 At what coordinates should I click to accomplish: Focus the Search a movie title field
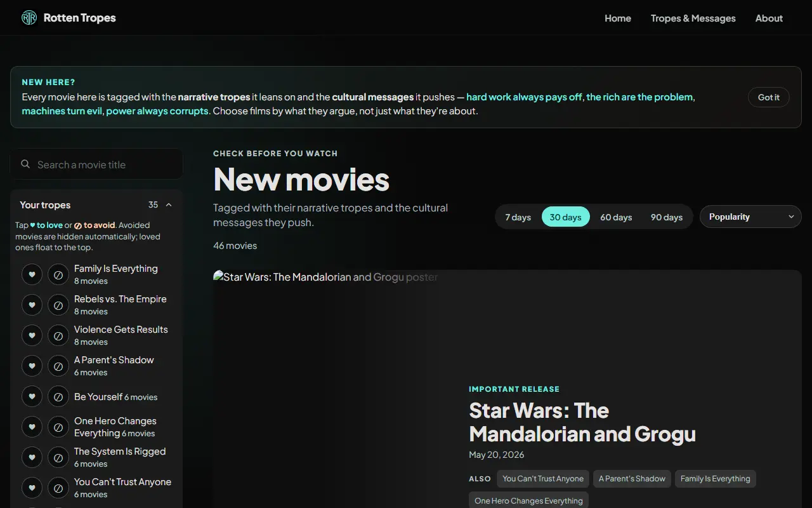(96, 164)
